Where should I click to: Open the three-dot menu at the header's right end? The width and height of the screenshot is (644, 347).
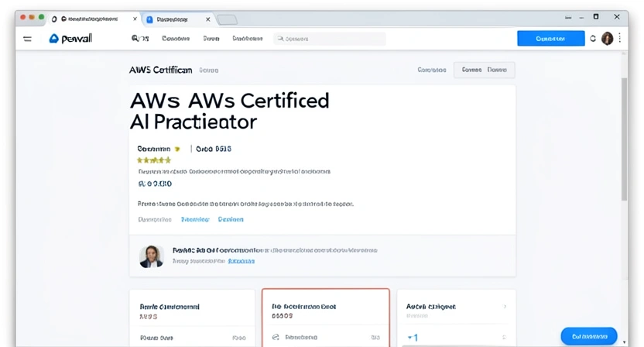click(620, 39)
